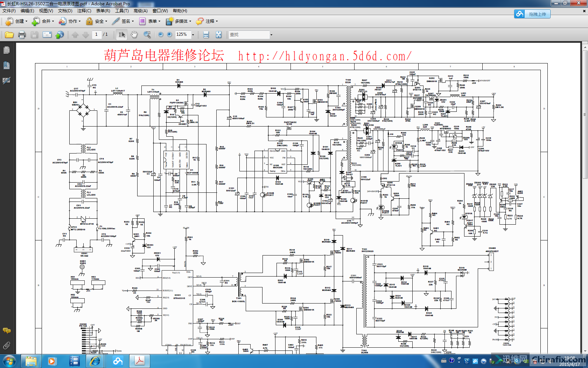This screenshot has height=368, width=588.
Task: Click the 合并 (Combine) files icon
Action: click(35, 21)
